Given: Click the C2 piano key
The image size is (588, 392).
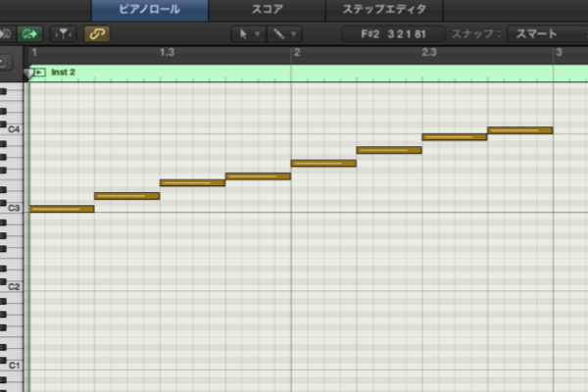Looking at the screenshot, I should [12, 287].
